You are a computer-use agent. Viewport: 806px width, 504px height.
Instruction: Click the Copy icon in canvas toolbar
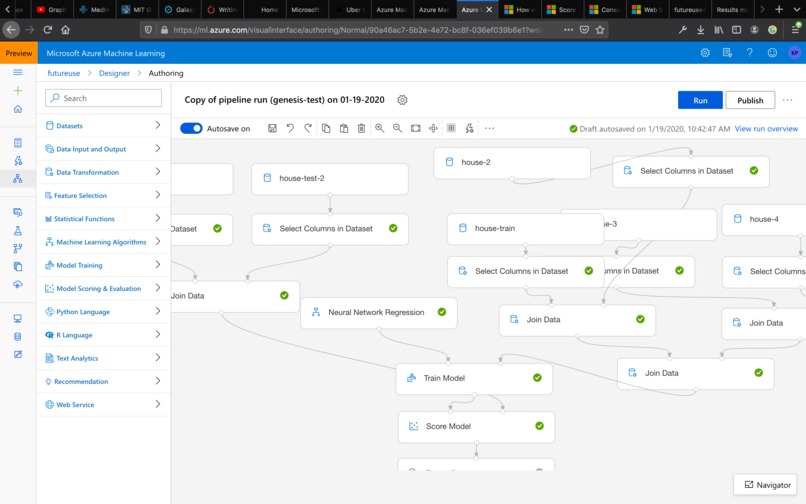(326, 128)
